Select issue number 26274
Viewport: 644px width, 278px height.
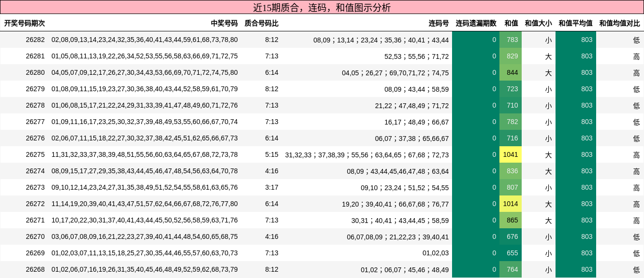pyautogui.click(x=35, y=171)
